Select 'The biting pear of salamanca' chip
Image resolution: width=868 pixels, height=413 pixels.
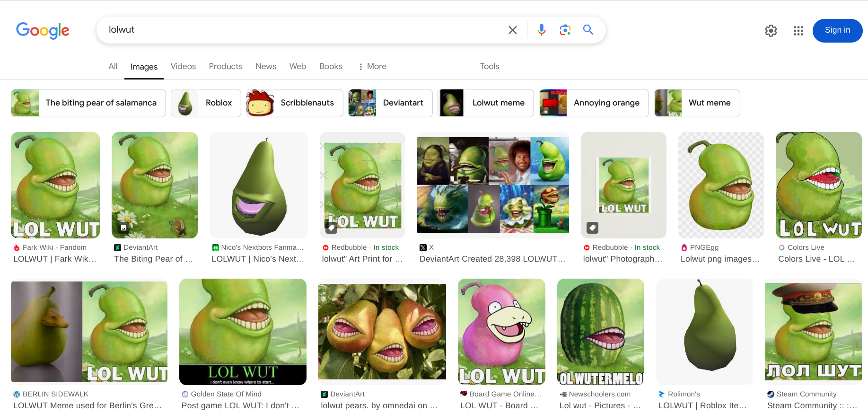tap(88, 103)
